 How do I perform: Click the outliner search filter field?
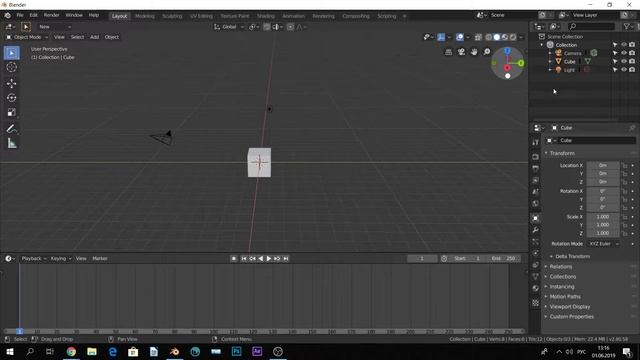pos(591,27)
